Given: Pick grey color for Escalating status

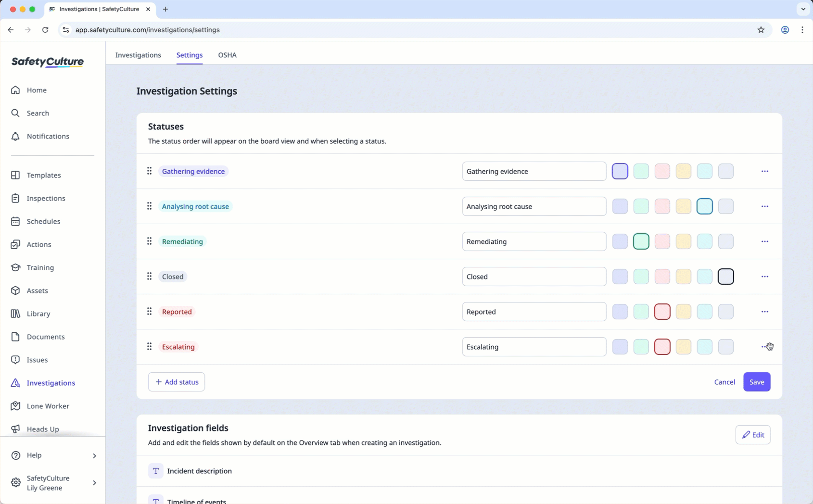Looking at the screenshot, I should point(726,347).
